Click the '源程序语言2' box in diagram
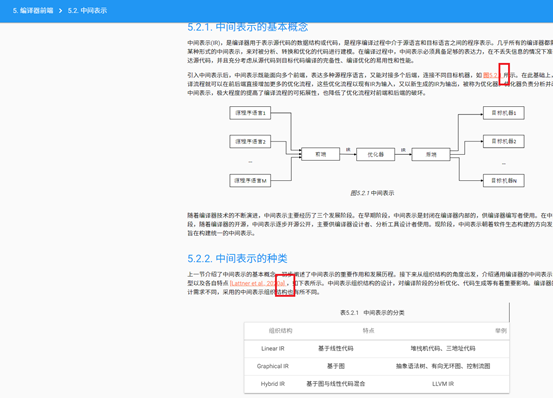The image size is (553, 398). 250,141
